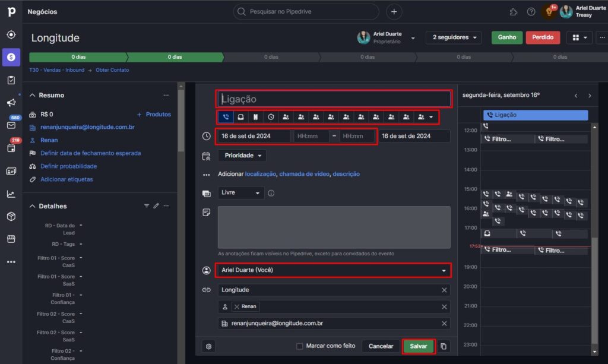Click the plus quick-add button in top bar
608x364 pixels.
(394, 12)
